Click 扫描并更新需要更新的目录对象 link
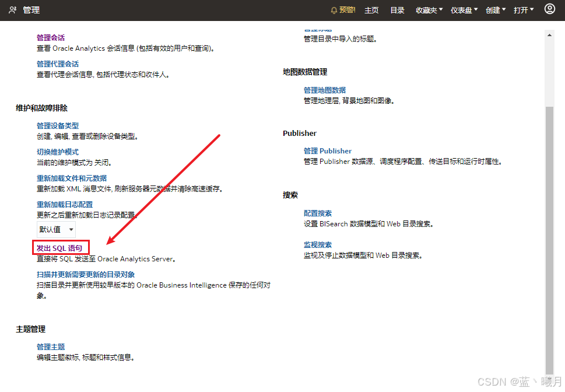Screen dimensions: 565x392 point(86,274)
